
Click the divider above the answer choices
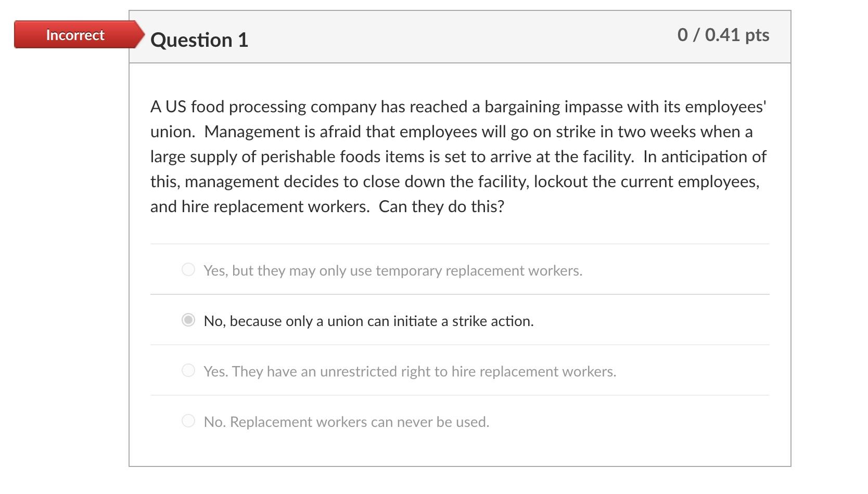tap(459, 243)
